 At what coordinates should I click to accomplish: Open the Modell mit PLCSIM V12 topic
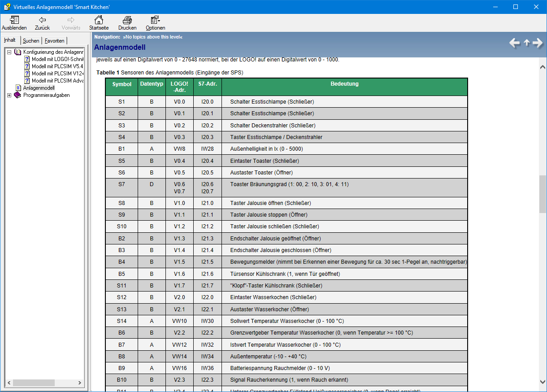[x=58, y=74]
